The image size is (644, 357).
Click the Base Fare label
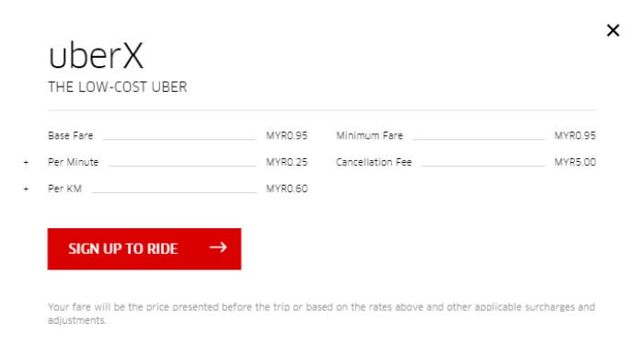71,135
